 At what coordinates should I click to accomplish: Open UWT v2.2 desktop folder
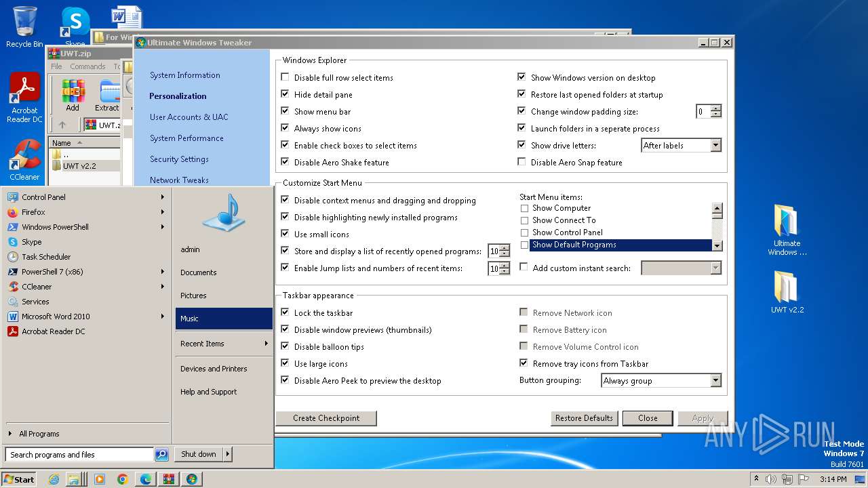[787, 291]
